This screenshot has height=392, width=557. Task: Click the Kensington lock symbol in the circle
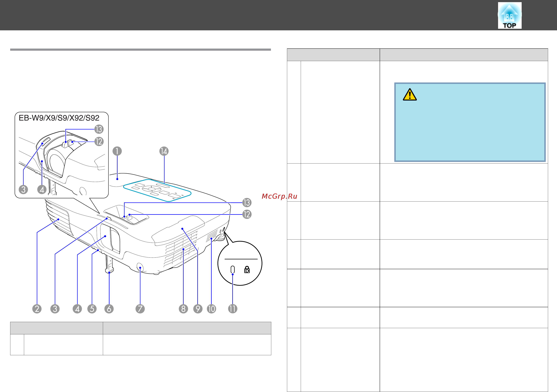coord(247,270)
